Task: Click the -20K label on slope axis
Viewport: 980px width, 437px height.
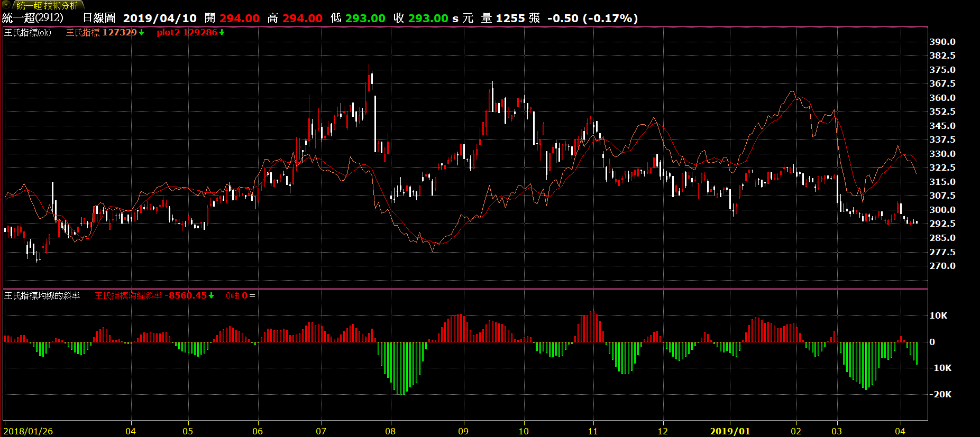Action: click(x=940, y=394)
